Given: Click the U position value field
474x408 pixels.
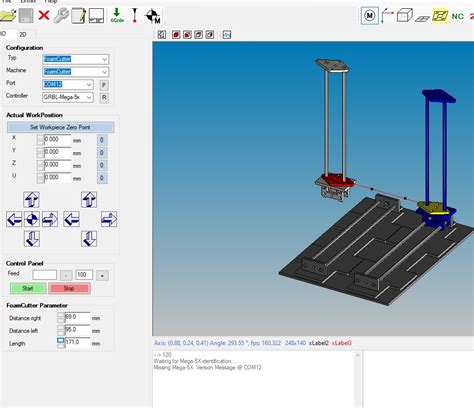Looking at the screenshot, I should (x=57, y=178).
